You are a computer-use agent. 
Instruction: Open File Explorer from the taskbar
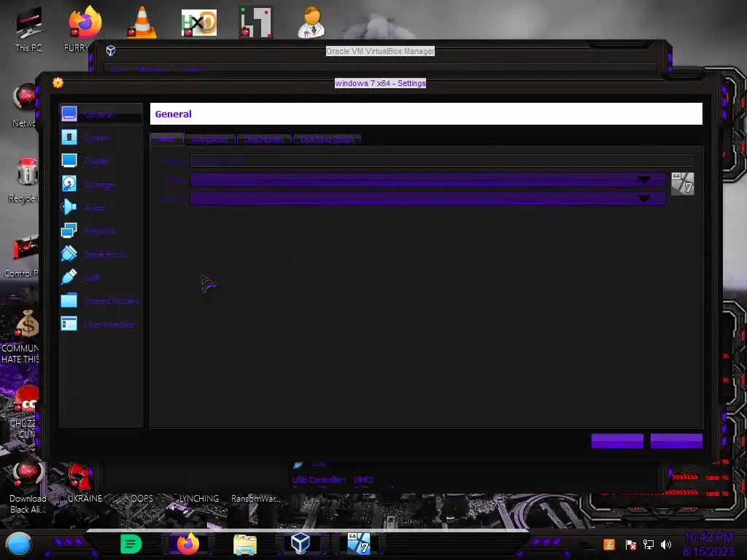coord(245,544)
